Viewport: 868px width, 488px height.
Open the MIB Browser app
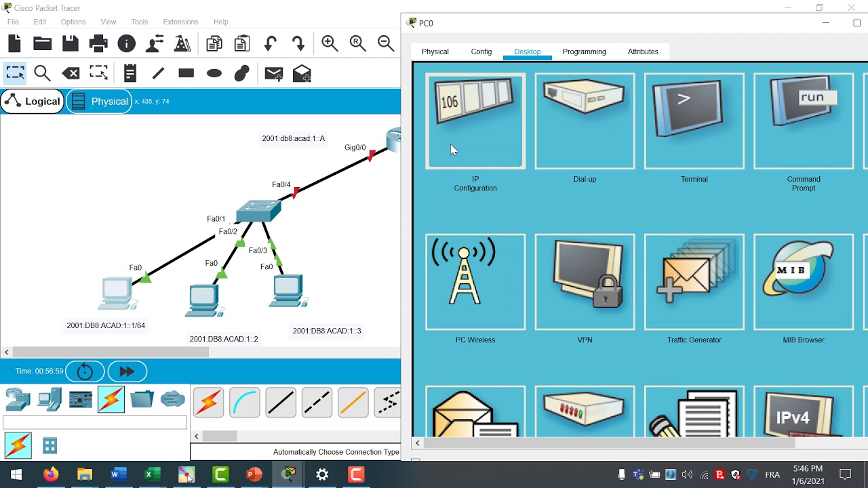[x=804, y=282]
